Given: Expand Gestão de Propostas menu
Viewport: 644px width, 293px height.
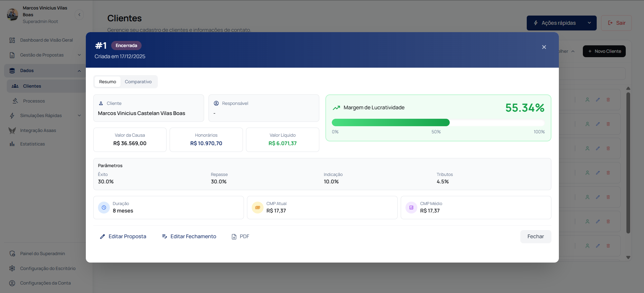Looking at the screenshot, I should [79, 55].
